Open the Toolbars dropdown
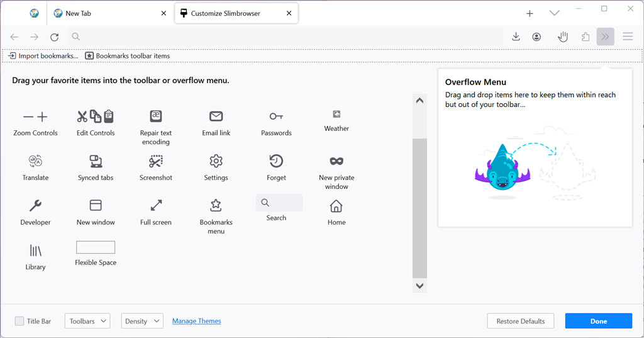The width and height of the screenshot is (644, 338). pos(87,321)
